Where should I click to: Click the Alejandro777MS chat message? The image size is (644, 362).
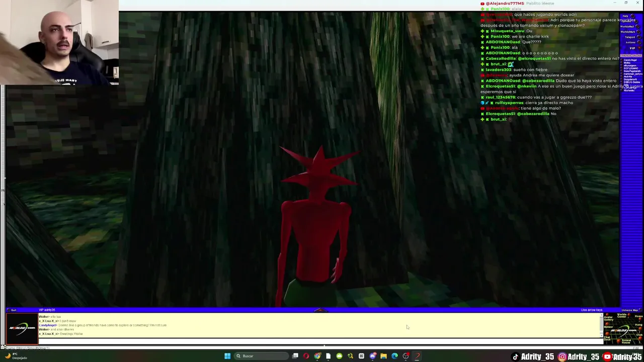click(517, 4)
